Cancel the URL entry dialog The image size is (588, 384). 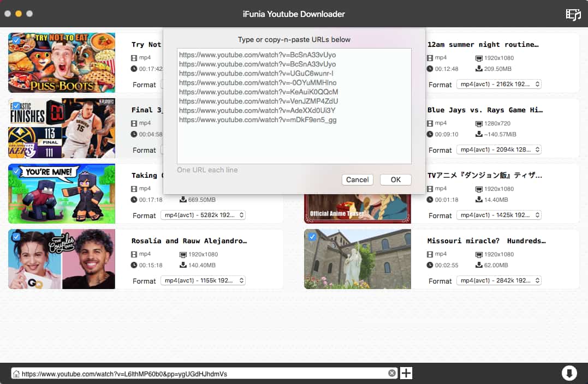pyautogui.click(x=357, y=179)
